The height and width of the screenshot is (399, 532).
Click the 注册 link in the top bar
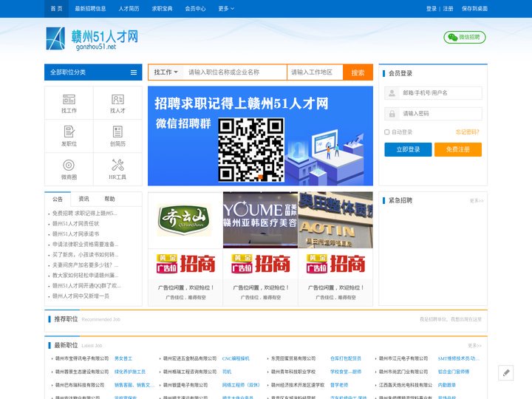[x=448, y=8]
